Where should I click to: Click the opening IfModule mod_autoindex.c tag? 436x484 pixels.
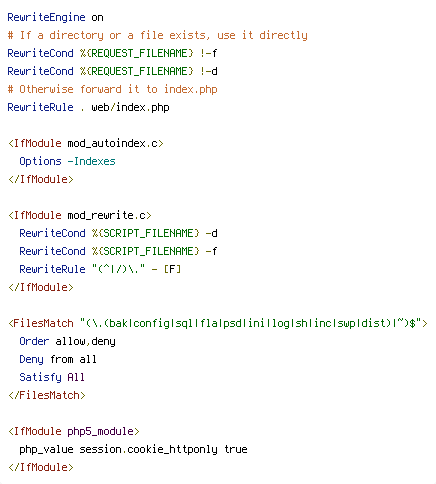click(86, 143)
